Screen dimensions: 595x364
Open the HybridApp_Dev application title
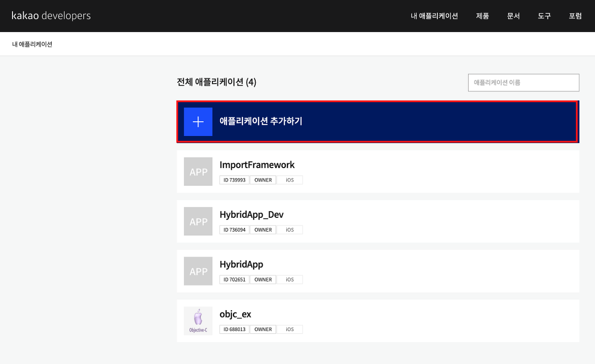tap(251, 214)
